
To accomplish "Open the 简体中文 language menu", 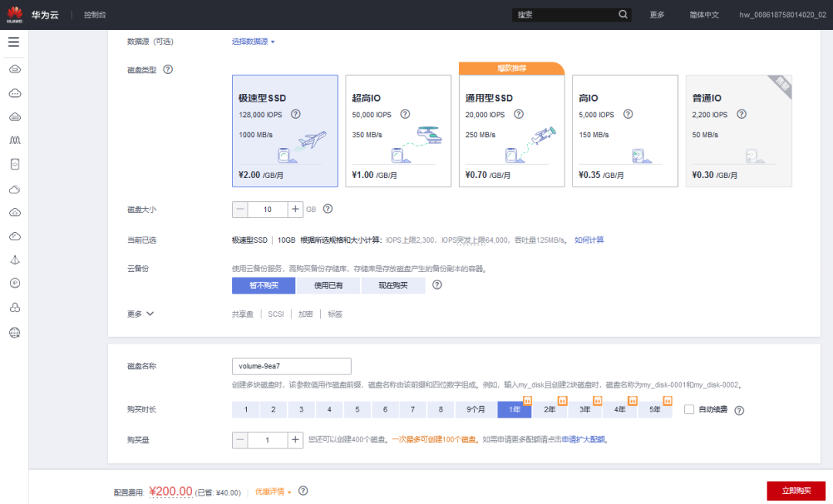I will coord(704,14).
